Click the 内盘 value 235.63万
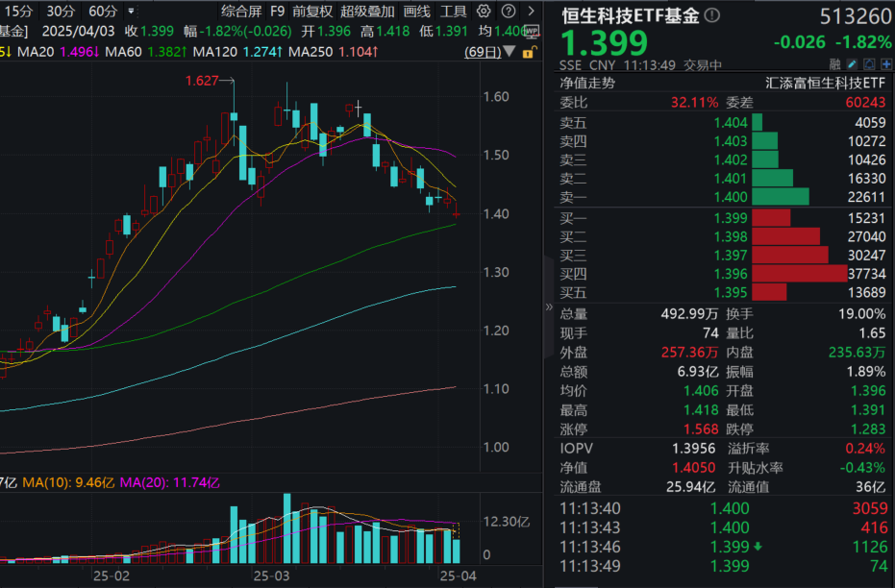This screenshot has width=895, height=588. pos(857,353)
